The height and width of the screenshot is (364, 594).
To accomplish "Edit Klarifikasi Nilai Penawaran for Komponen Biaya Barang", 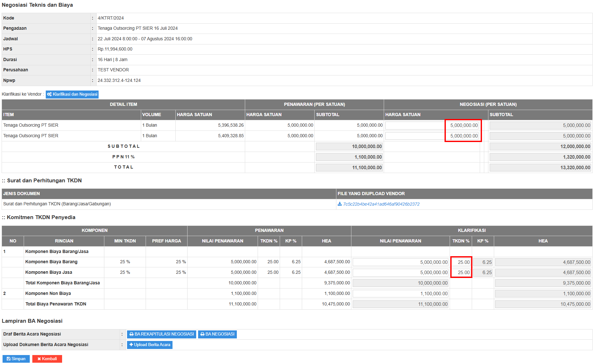I will click(x=400, y=262).
